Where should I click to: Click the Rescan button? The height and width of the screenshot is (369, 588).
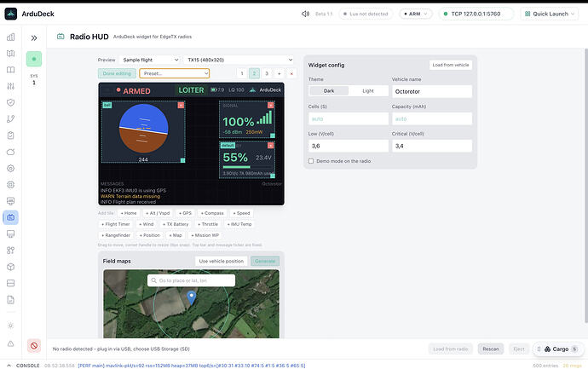[491, 349]
